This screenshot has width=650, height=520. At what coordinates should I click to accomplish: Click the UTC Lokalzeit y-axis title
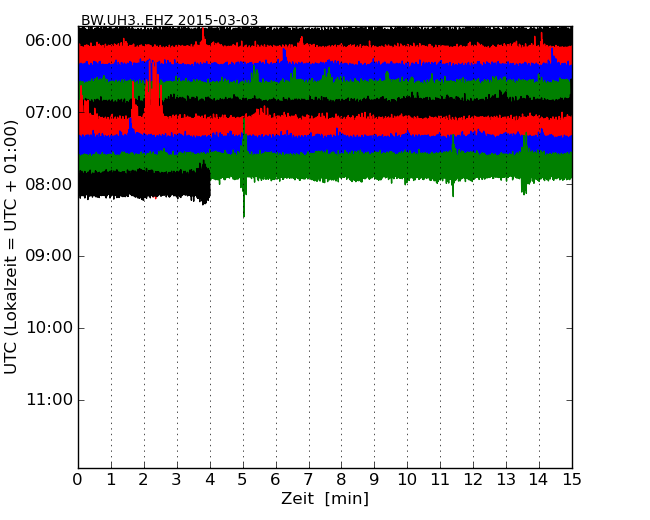11,247
